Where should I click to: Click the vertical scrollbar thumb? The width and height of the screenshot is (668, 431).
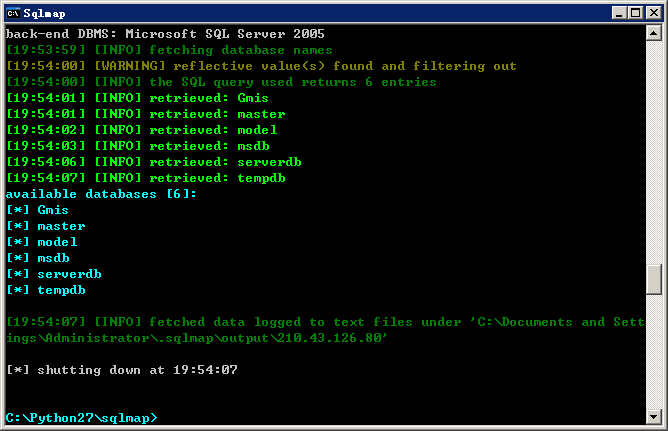(x=654, y=279)
